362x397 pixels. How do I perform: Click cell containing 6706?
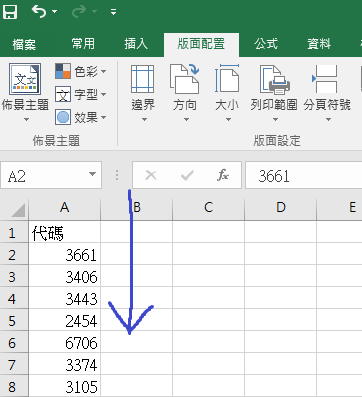point(65,342)
